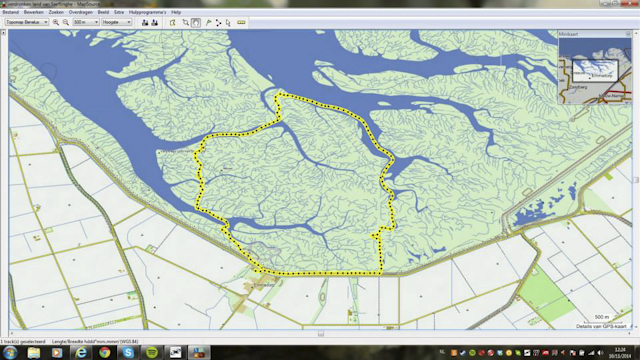This screenshot has width=640, height=360.
Task: Close the Minikaart panel
Action: pyautogui.click(x=628, y=34)
